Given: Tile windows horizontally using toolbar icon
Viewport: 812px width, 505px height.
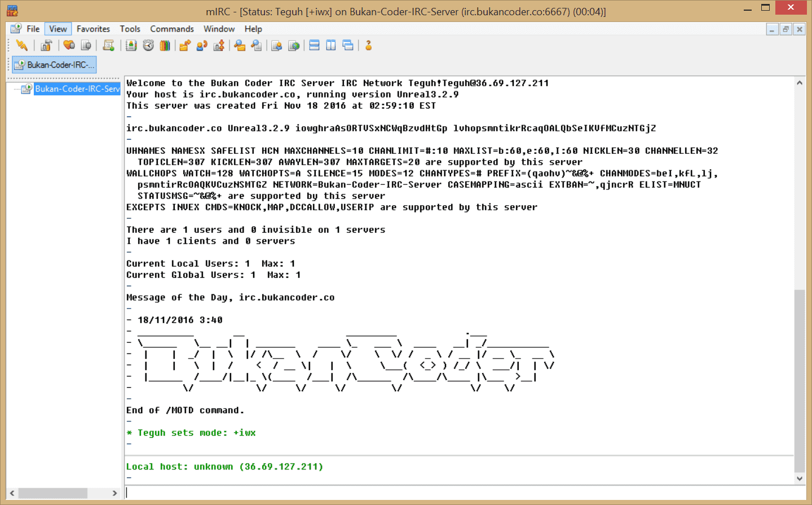Looking at the screenshot, I should pyautogui.click(x=315, y=46).
